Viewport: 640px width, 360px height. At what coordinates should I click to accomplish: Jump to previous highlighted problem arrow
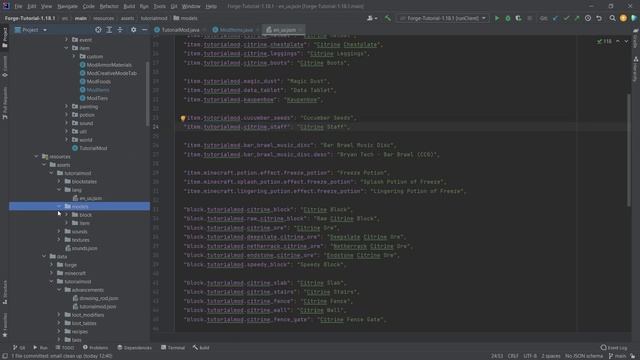pos(618,41)
